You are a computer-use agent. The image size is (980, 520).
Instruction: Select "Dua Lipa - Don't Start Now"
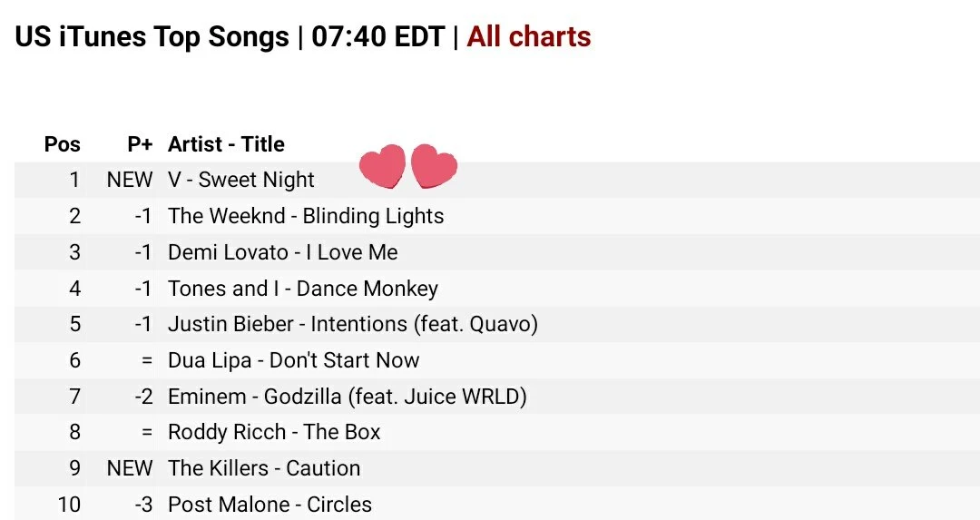[293, 360]
